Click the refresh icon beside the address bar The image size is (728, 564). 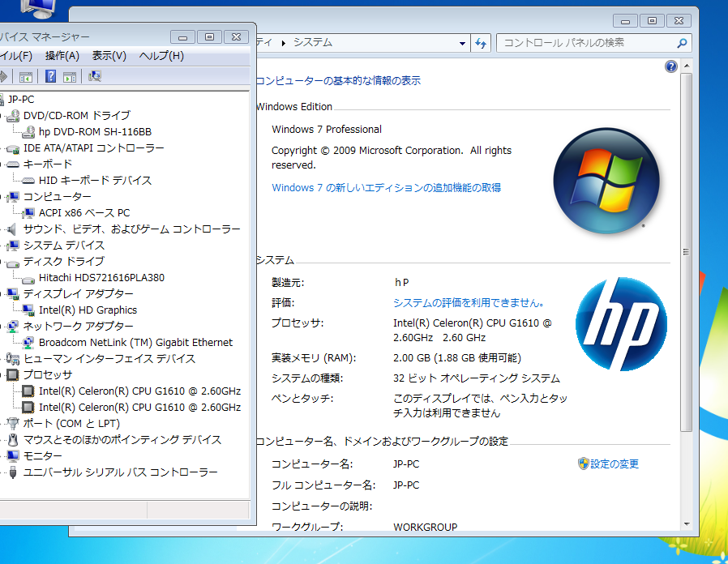(x=481, y=43)
